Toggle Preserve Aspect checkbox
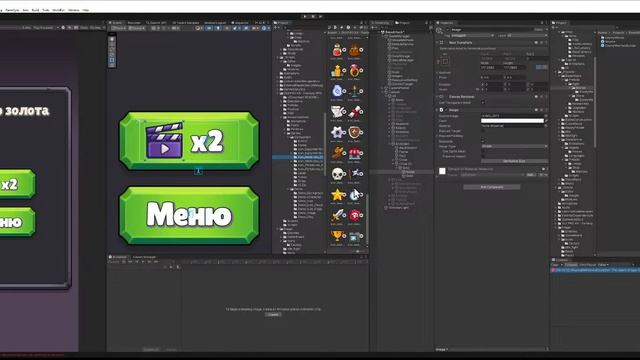 tap(483, 156)
